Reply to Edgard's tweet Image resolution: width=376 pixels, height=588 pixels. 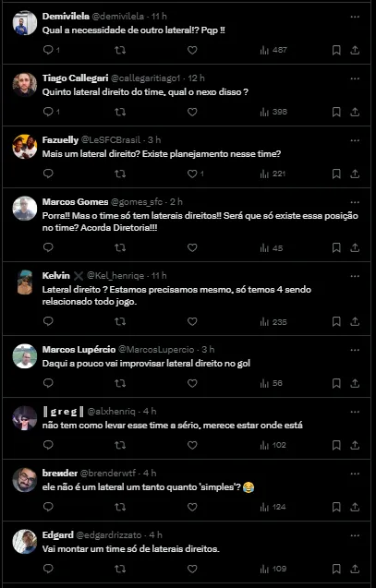(48, 569)
